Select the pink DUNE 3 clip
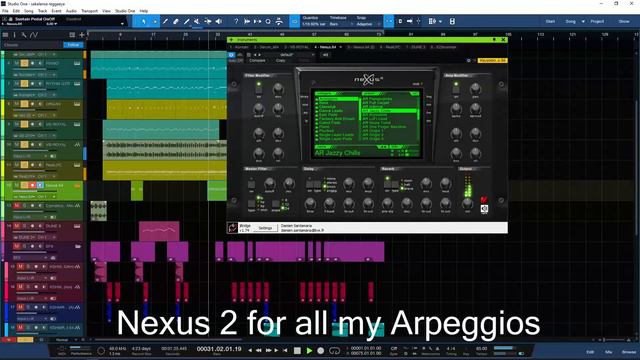The width and height of the screenshot is (640, 360). pyautogui.click(x=159, y=231)
